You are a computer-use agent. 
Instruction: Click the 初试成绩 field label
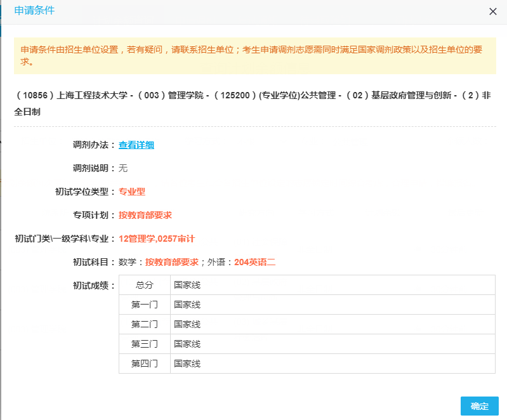[x=94, y=285]
